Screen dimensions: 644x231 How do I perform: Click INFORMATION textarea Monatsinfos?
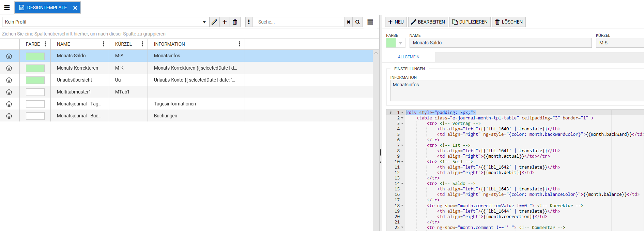tap(517, 90)
